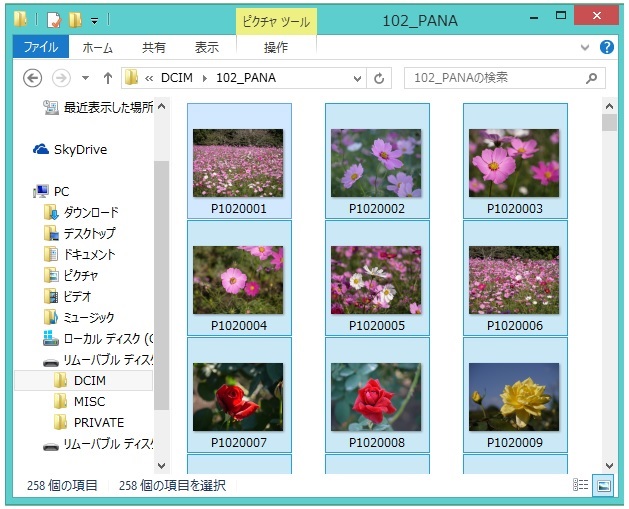This screenshot has width=629, height=509.
Task: Switch to the 共有 ribbon tab
Action: tap(154, 48)
